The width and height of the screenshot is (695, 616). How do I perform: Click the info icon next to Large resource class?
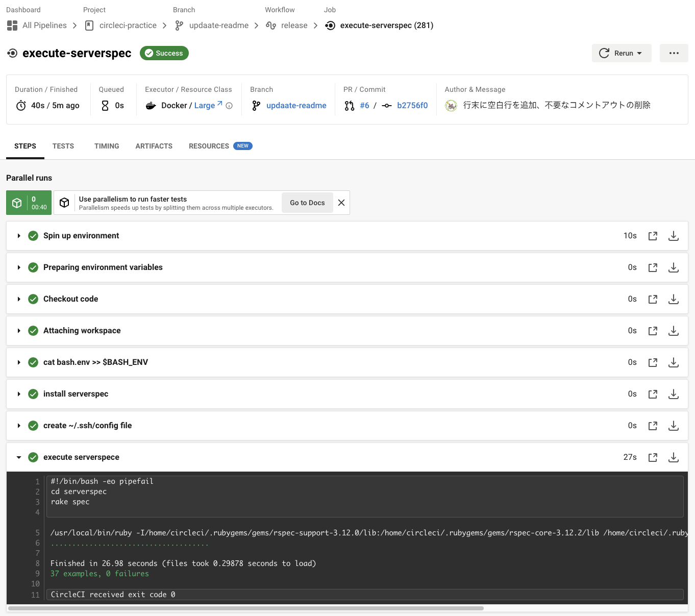(229, 106)
